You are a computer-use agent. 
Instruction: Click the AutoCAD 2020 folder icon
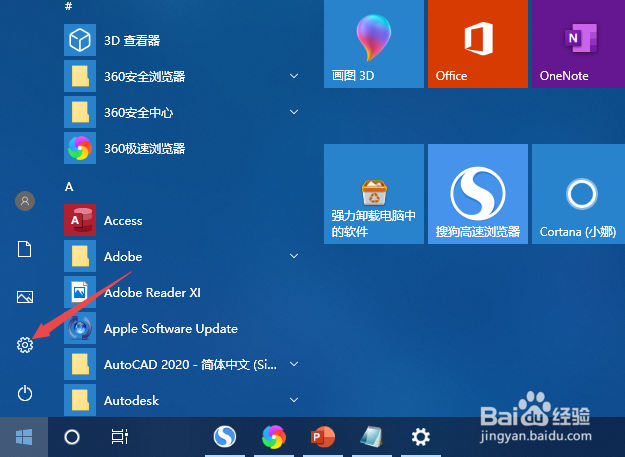pyautogui.click(x=80, y=364)
